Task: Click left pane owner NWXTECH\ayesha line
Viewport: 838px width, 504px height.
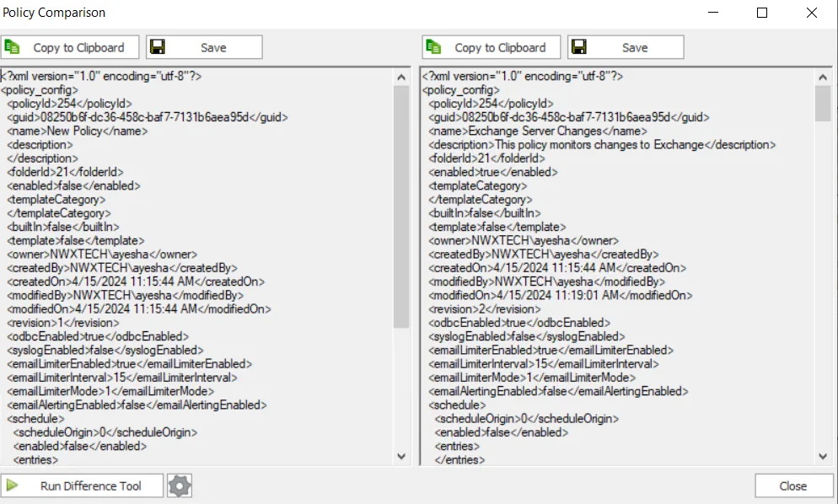Action: point(102,255)
